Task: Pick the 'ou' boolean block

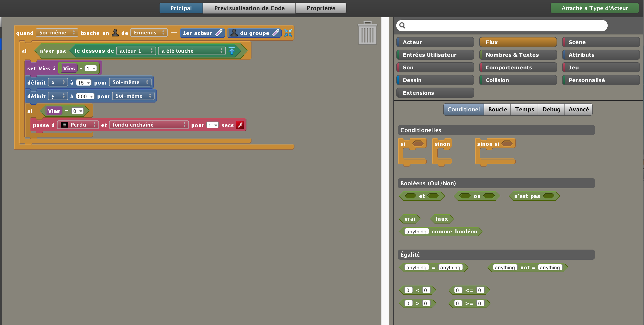Action: pyautogui.click(x=477, y=196)
